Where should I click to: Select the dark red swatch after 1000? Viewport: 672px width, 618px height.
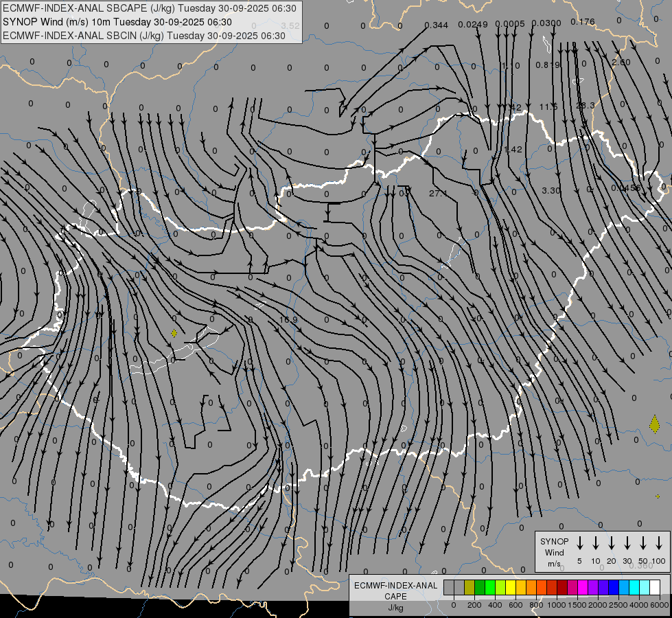coord(562,587)
